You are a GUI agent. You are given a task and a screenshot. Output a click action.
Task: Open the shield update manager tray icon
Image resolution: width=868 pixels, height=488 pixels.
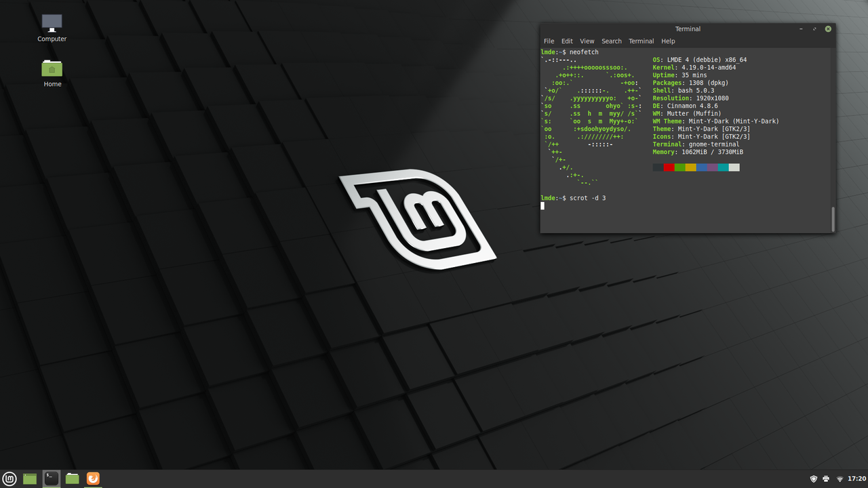[814, 479]
